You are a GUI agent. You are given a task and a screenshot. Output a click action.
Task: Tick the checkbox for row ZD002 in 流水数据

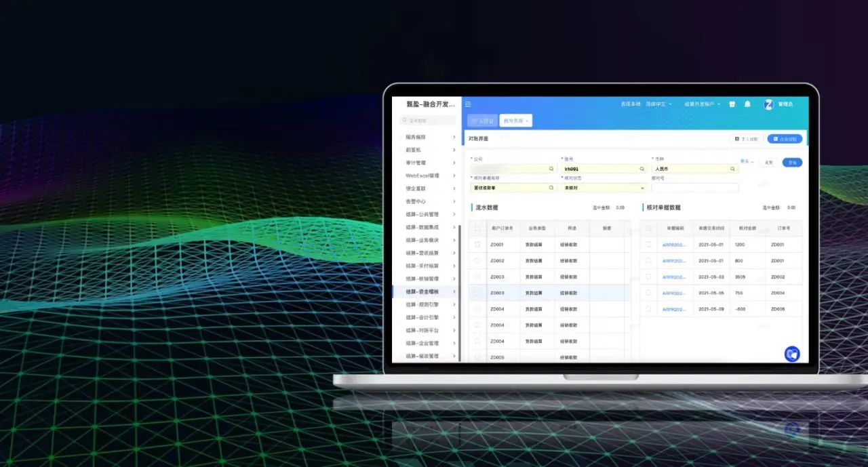point(477,260)
